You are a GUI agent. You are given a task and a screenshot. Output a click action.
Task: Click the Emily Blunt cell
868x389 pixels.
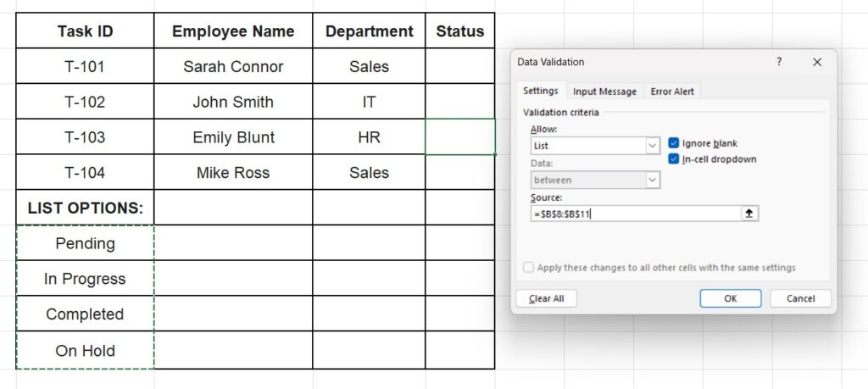(233, 137)
